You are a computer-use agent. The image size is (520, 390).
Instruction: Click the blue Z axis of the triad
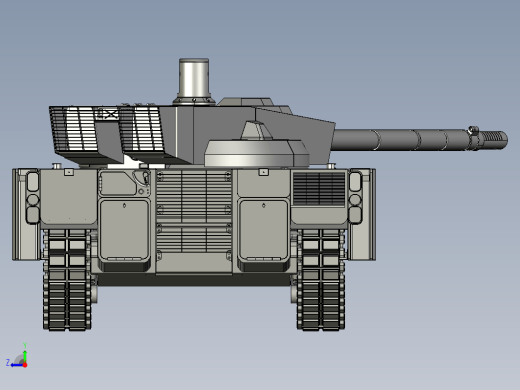click(16, 365)
